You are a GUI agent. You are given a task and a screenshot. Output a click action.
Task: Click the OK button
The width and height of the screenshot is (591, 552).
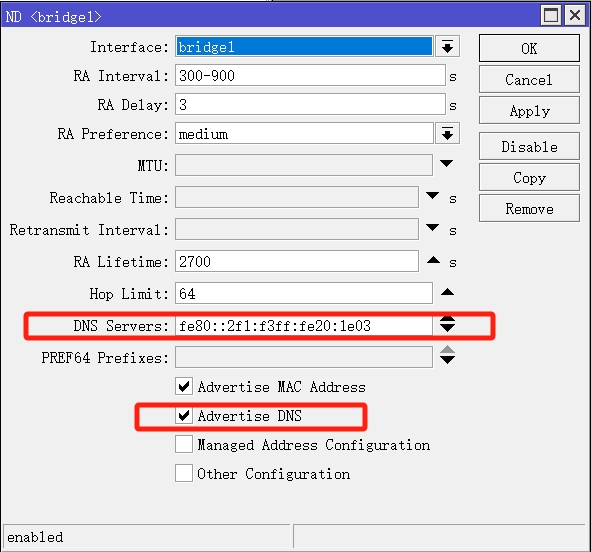coord(529,48)
